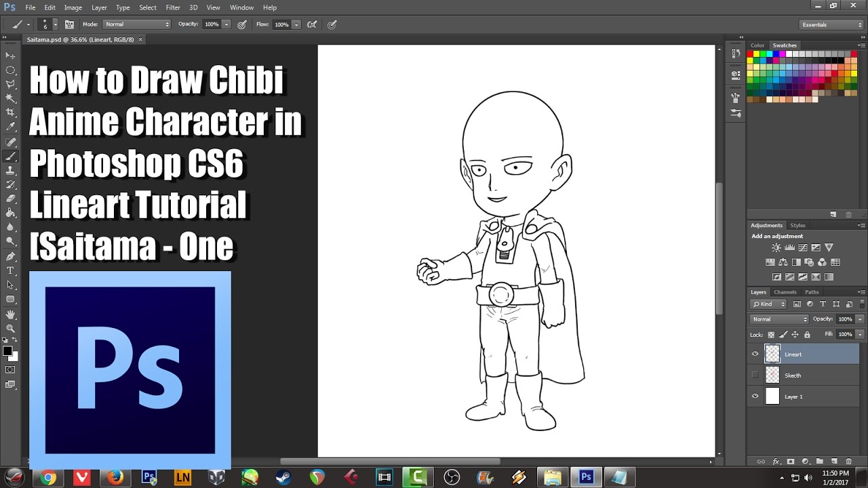Screen dimensions: 868x488
Task: Switch to the Paths tab
Action: [x=812, y=292]
